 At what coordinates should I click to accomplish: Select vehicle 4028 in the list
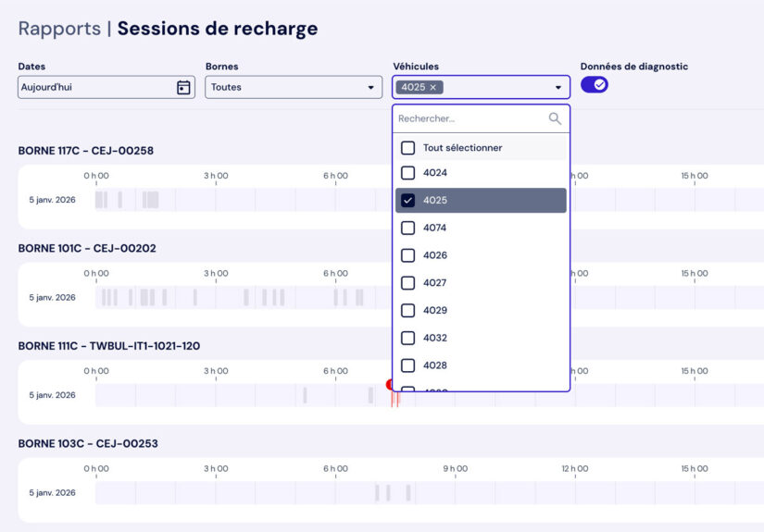[435, 365]
